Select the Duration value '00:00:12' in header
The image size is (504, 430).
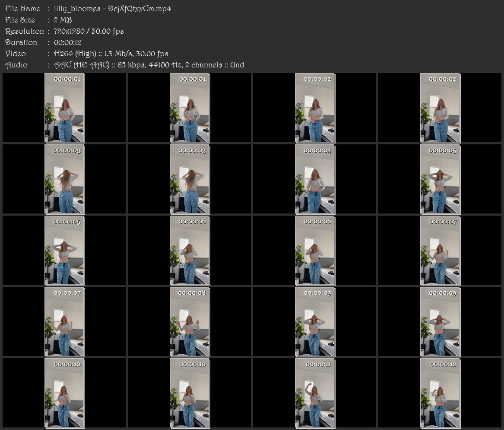67,42
